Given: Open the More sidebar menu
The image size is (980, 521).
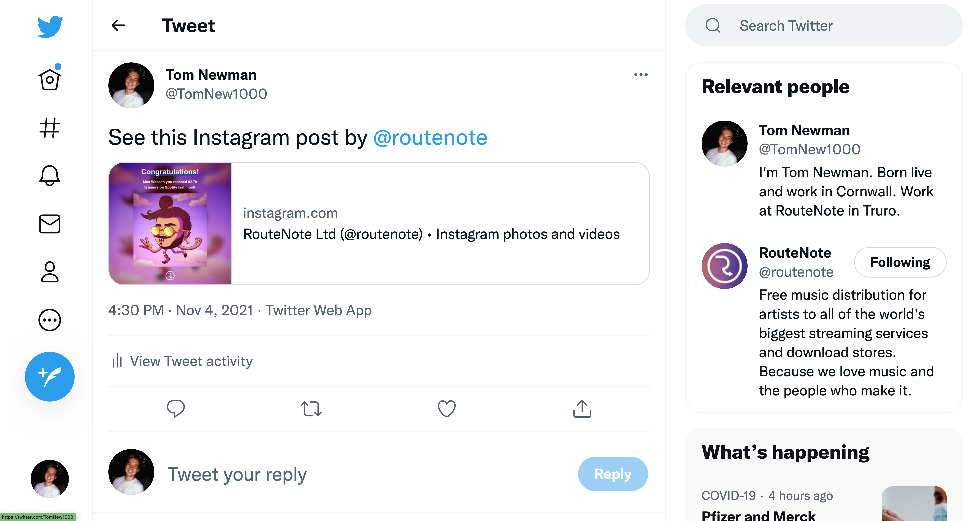Looking at the screenshot, I should point(49,320).
